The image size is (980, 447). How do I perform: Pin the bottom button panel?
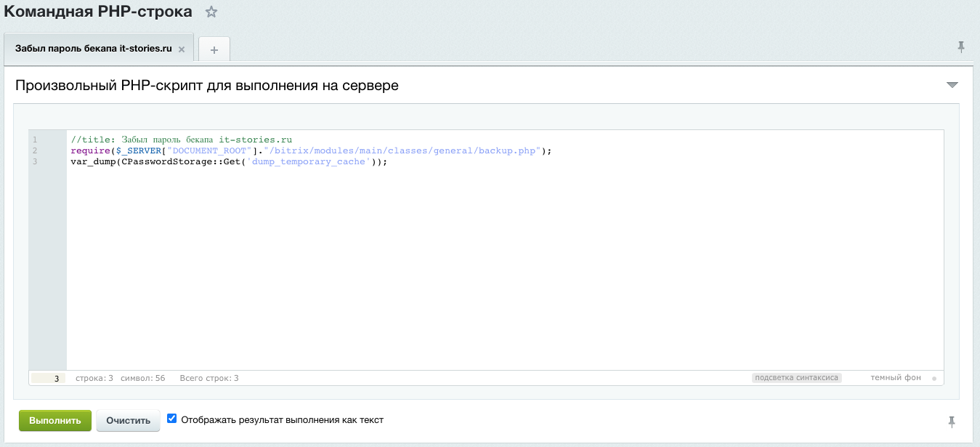coord(952,422)
